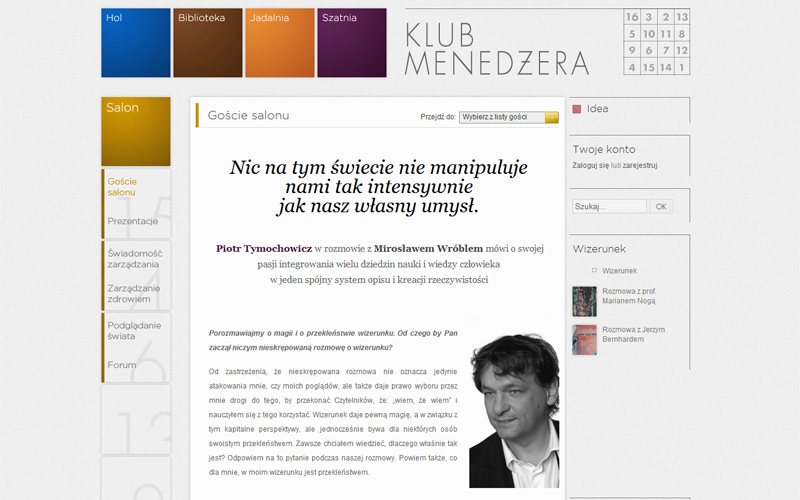Click the small Wizerunek bullet icon
This screenshot has width=800, height=500.
594,270
